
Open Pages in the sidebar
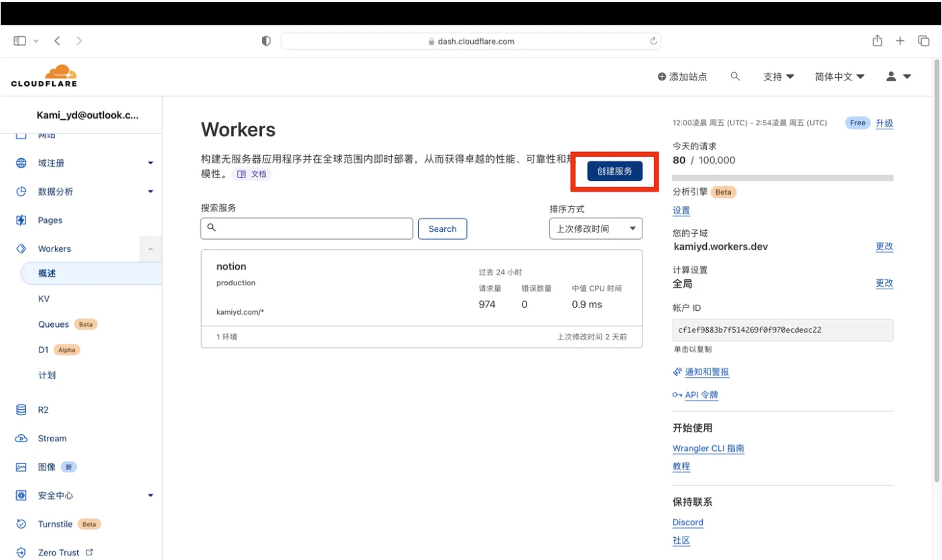point(50,220)
